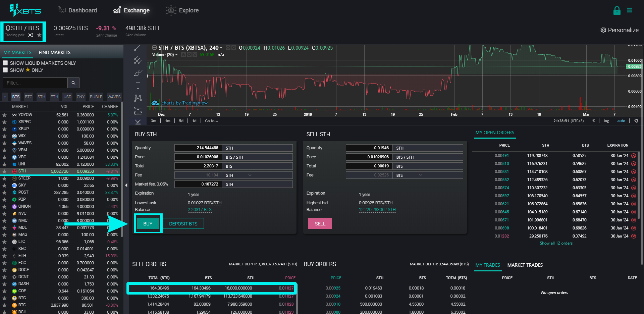This screenshot has width=644, height=314.
Task: Cancel open order priced 0.00491
Action: tap(634, 156)
